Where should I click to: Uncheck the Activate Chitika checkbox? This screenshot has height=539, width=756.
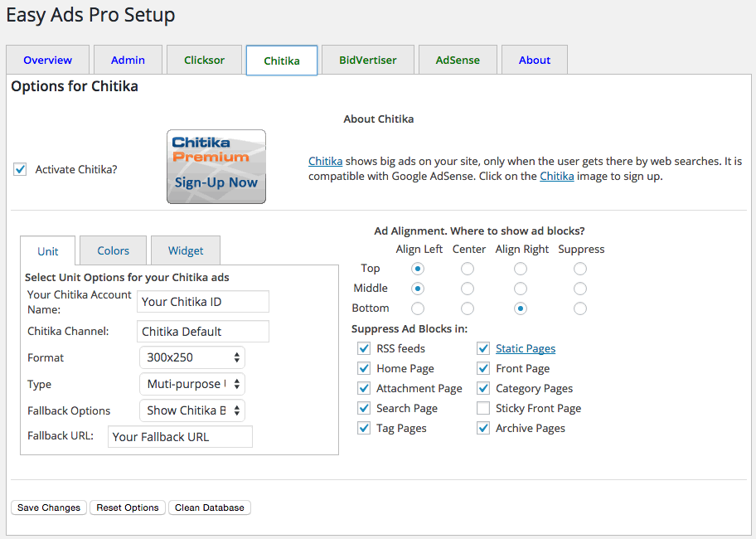[x=20, y=169]
